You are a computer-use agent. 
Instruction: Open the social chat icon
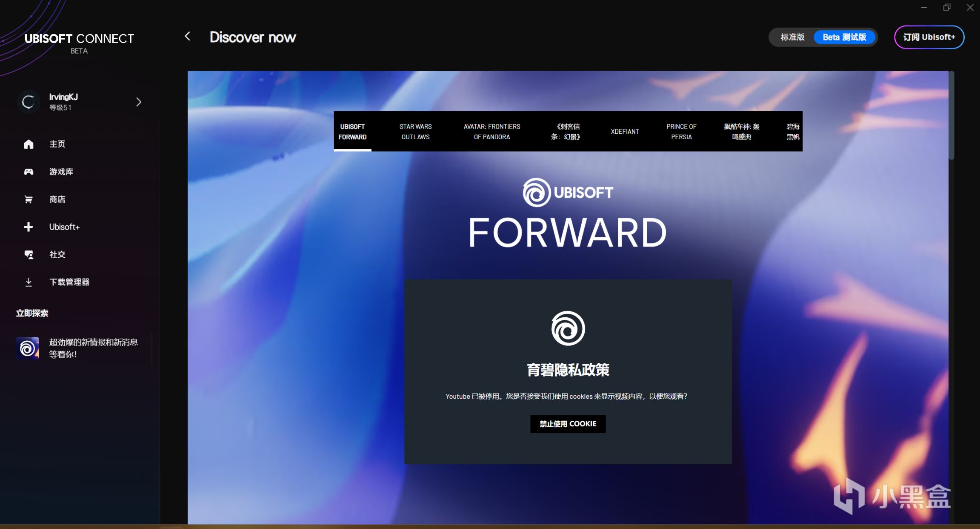click(x=29, y=255)
